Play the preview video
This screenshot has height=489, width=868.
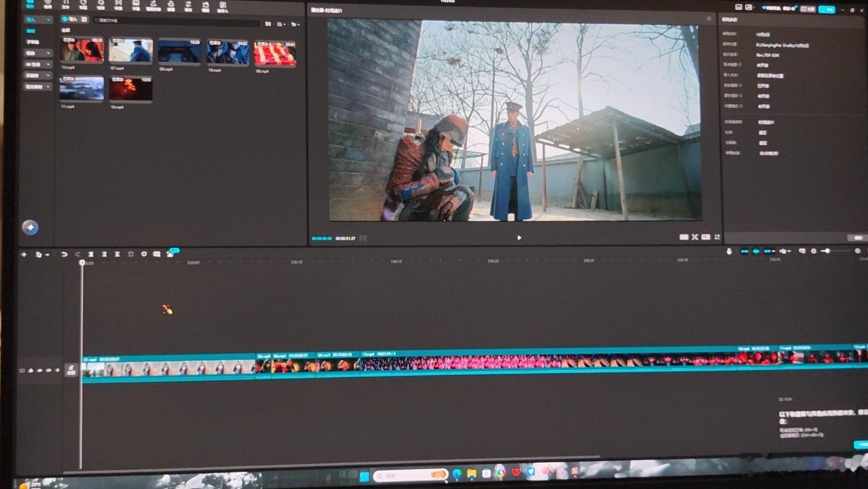coord(519,238)
